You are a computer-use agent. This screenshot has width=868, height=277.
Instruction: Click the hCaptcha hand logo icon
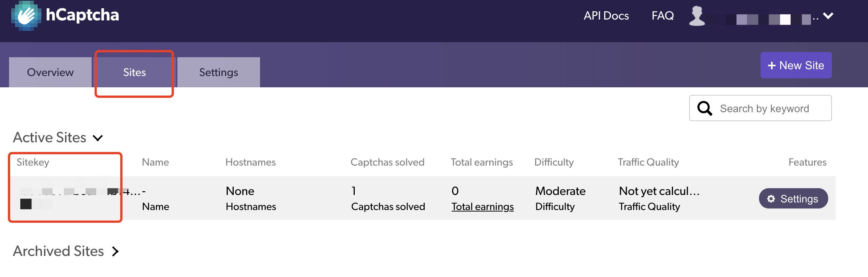tap(26, 16)
